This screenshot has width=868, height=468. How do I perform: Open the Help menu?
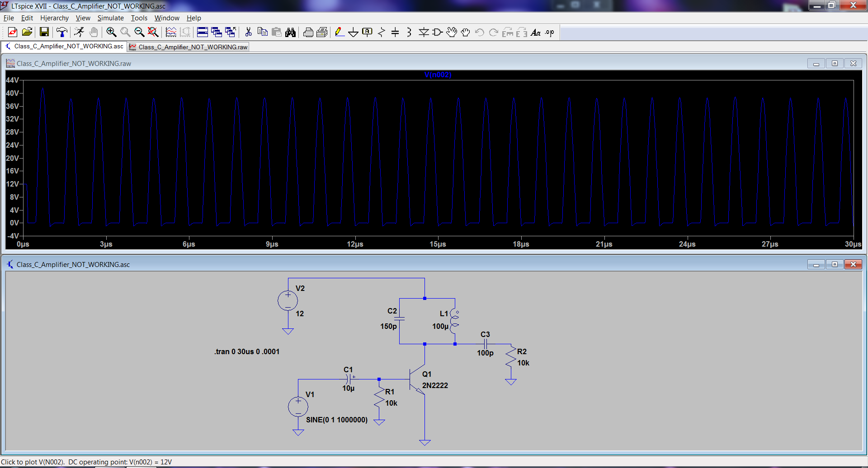193,18
